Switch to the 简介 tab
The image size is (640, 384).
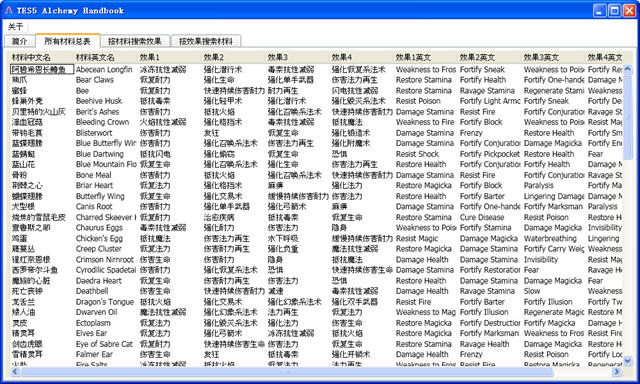[x=20, y=41]
